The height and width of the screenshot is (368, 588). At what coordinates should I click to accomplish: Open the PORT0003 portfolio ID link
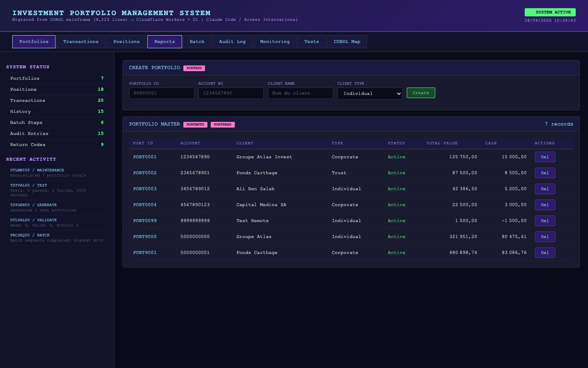[x=145, y=189]
